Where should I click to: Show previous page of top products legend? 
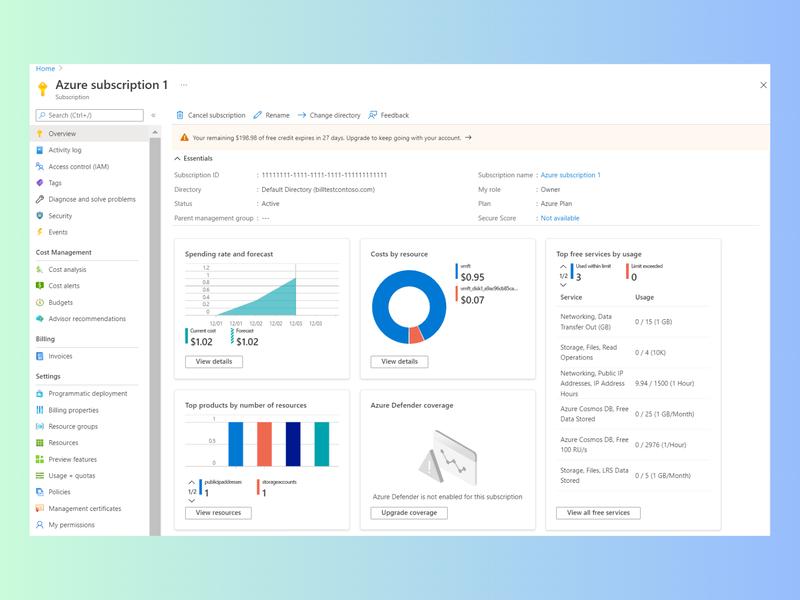point(192,482)
